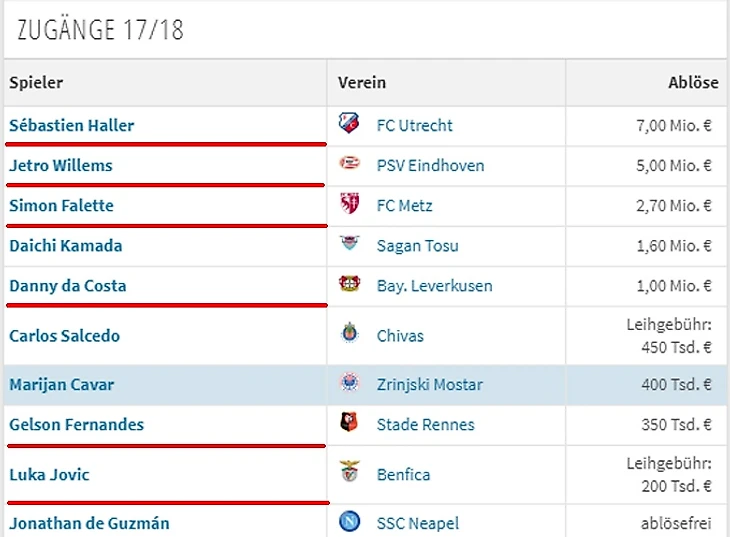Open Luka Jovic's player page

(49, 474)
